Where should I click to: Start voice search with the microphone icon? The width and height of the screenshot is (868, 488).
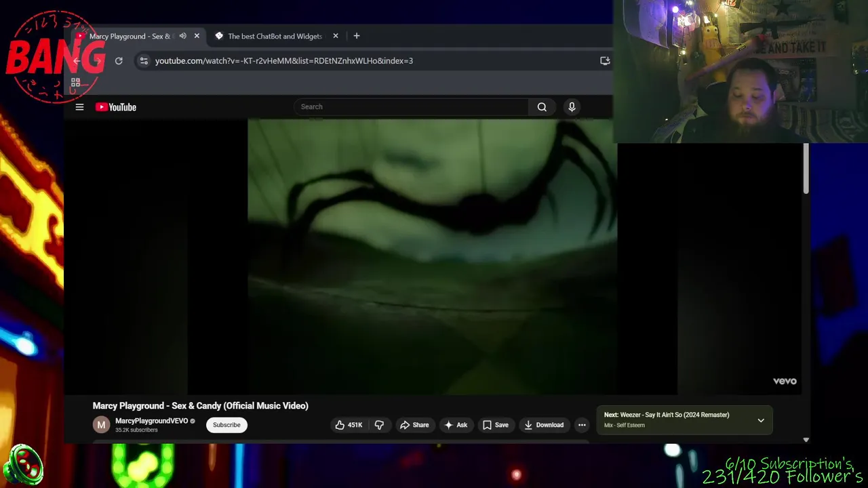click(572, 106)
